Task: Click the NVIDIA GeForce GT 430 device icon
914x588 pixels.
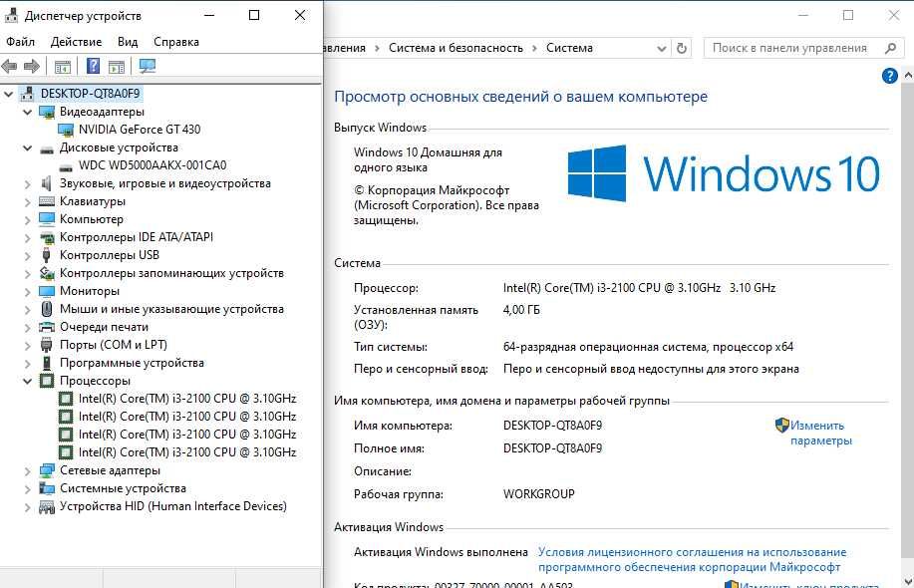Action: point(66,130)
